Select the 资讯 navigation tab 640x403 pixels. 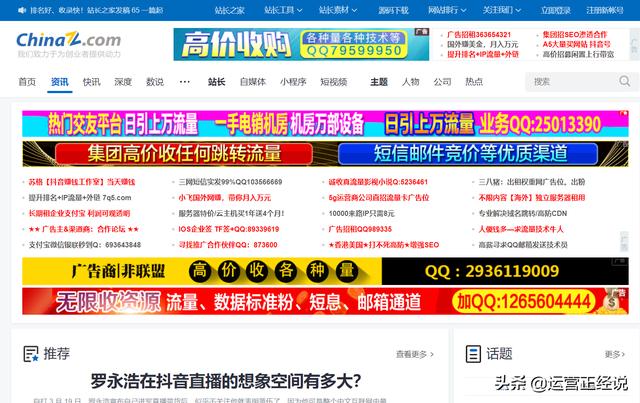(60, 82)
